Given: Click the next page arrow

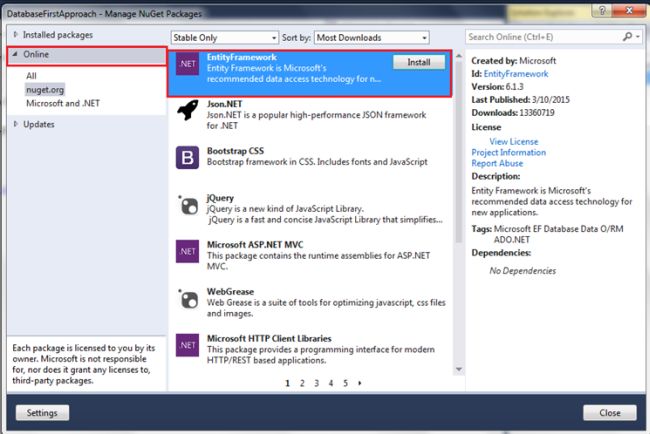Looking at the screenshot, I should tap(360, 383).
